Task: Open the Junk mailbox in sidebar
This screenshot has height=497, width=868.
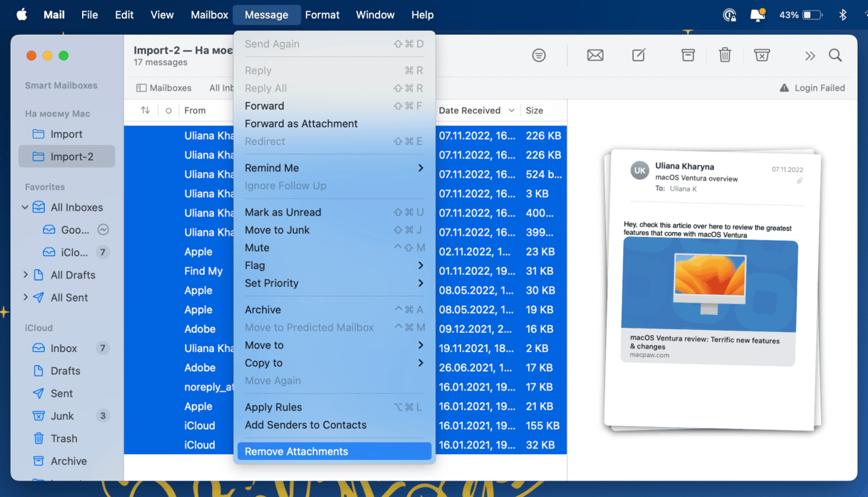Action: click(66, 416)
